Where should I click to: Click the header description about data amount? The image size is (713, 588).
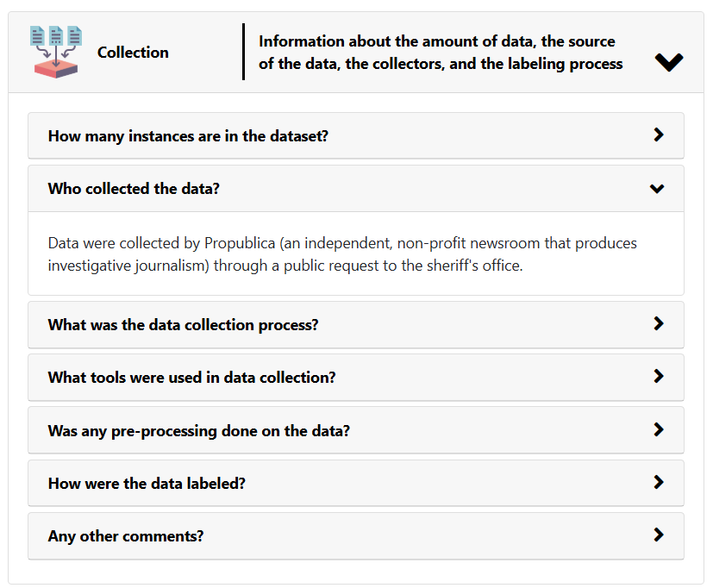click(440, 53)
